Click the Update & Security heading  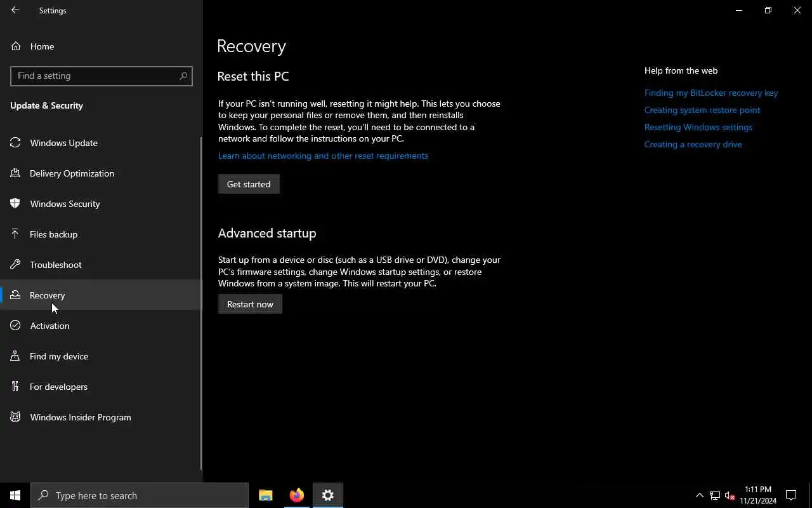46,105
